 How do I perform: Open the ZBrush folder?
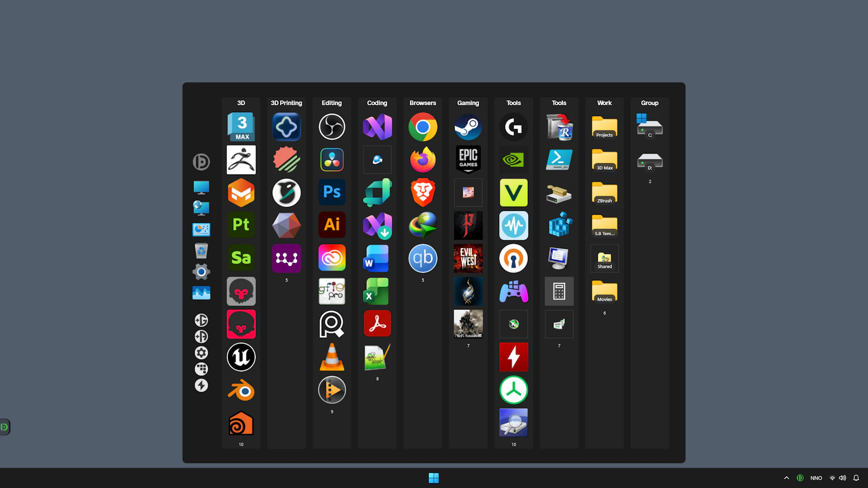coord(605,192)
